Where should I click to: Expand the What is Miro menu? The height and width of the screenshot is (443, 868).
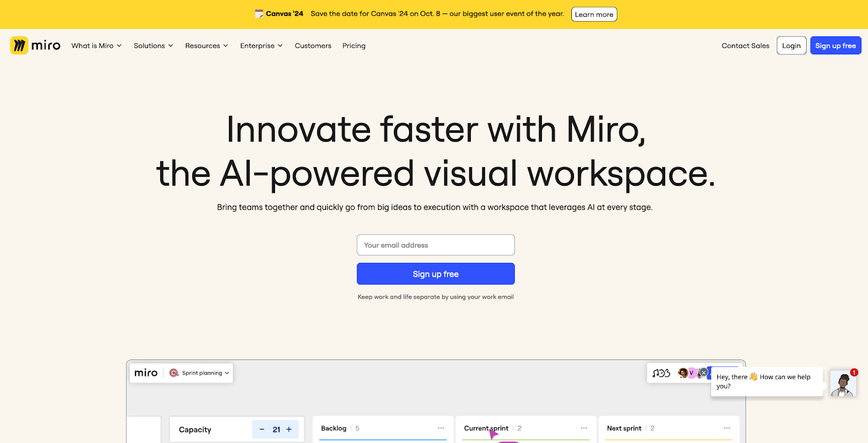97,46
